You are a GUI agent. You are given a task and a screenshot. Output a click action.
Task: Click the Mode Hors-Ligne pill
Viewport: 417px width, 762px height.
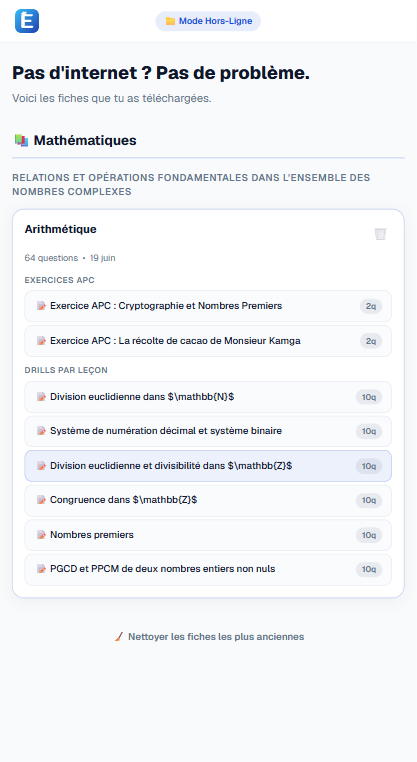tap(208, 21)
